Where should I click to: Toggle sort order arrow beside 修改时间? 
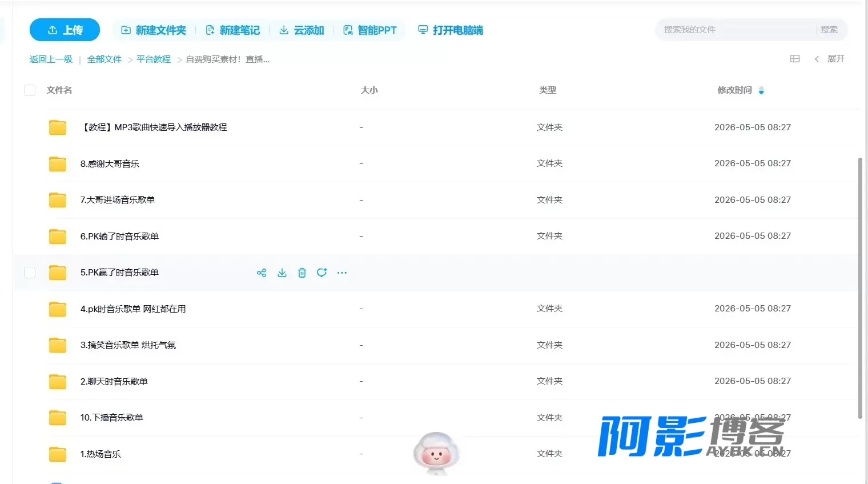pyautogui.click(x=761, y=90)
